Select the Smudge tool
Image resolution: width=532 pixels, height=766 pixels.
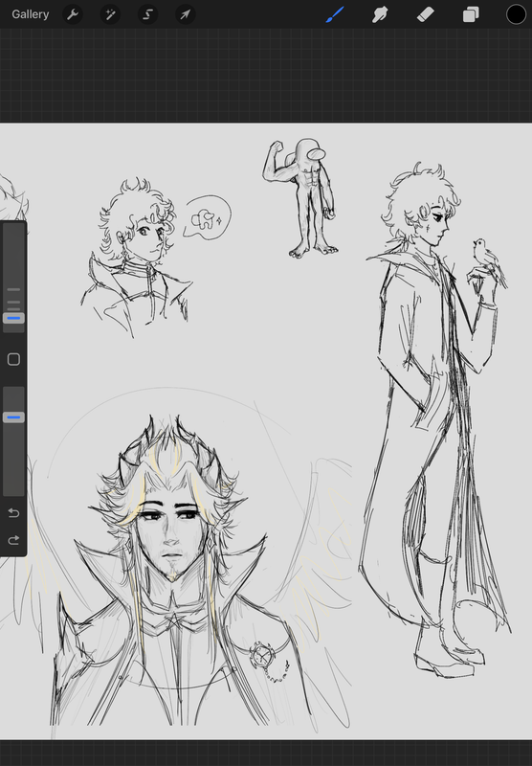tap(380, 14)
